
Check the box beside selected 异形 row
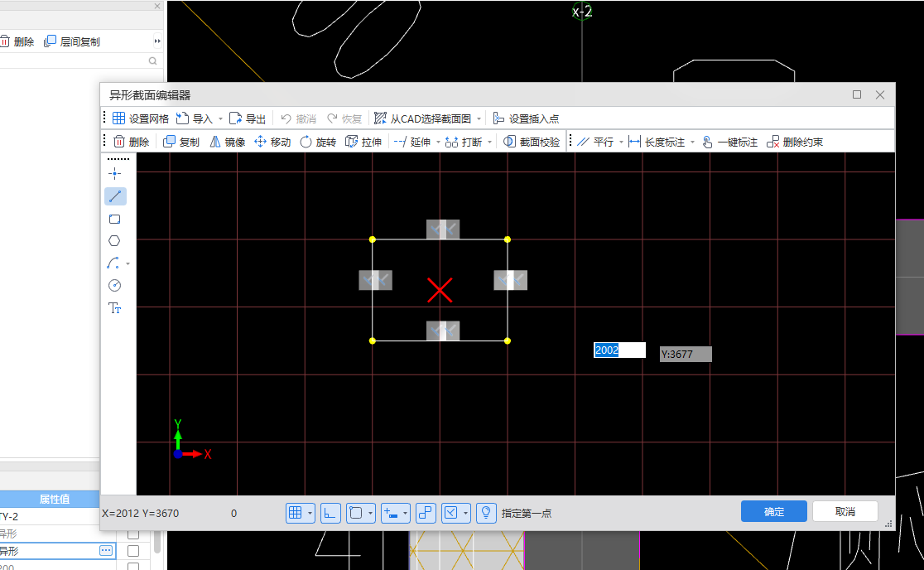(x=133, y=551)
